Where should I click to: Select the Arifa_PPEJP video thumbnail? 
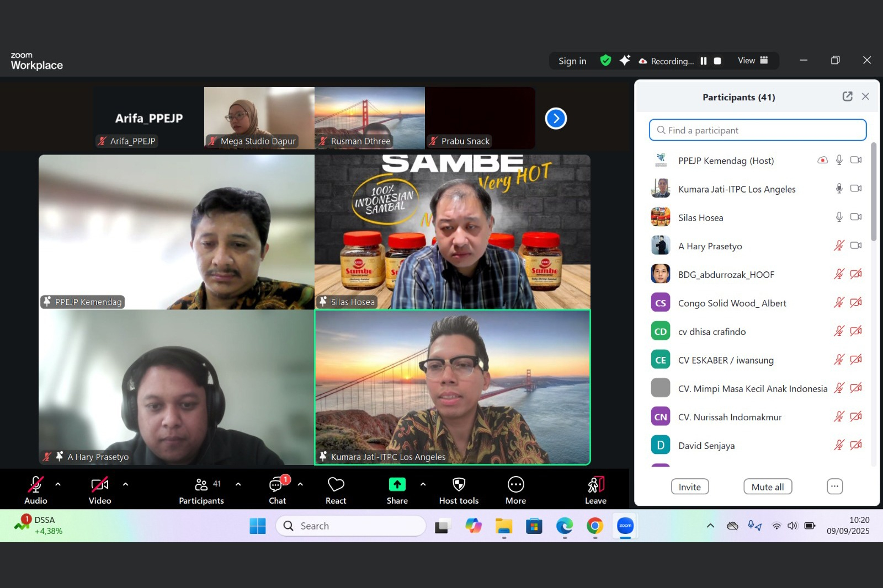click(149, 118)
